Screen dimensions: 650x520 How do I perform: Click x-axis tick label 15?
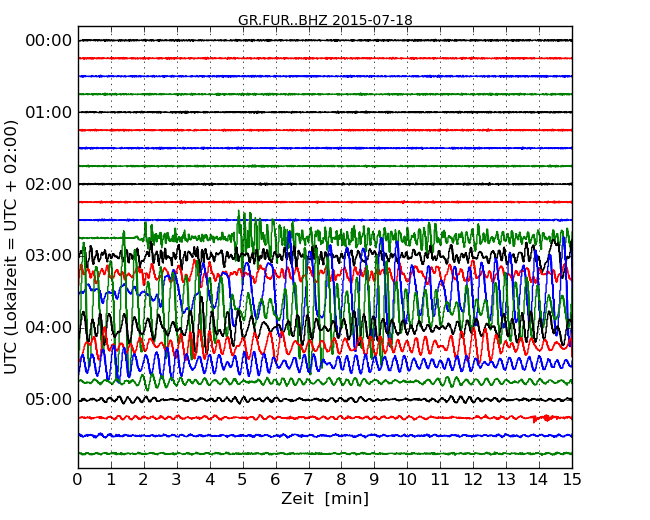[572, 479]
